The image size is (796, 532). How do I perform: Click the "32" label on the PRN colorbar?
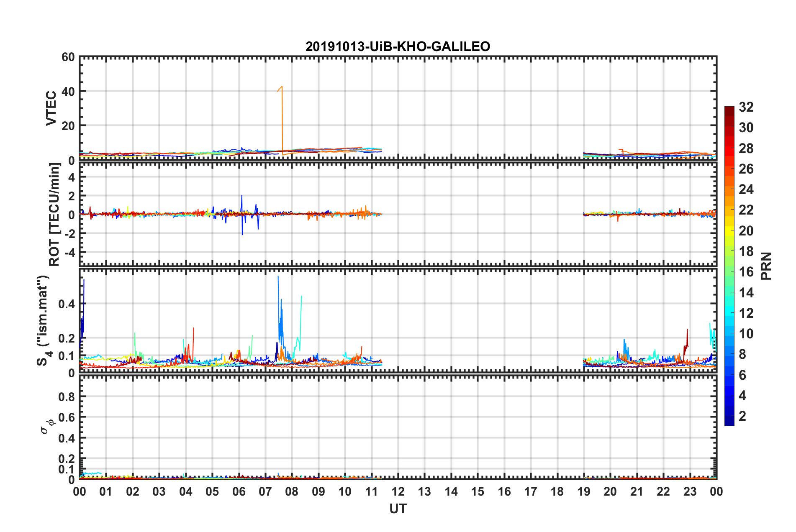tap(746, 107)
